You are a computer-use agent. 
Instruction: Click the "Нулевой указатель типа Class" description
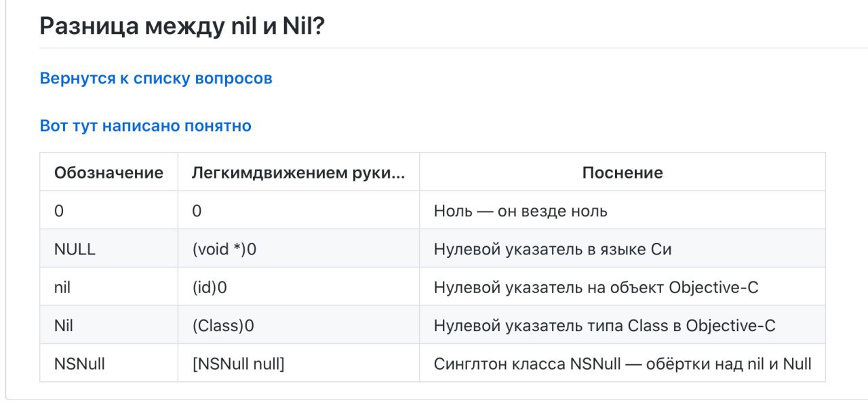[623, 325]
